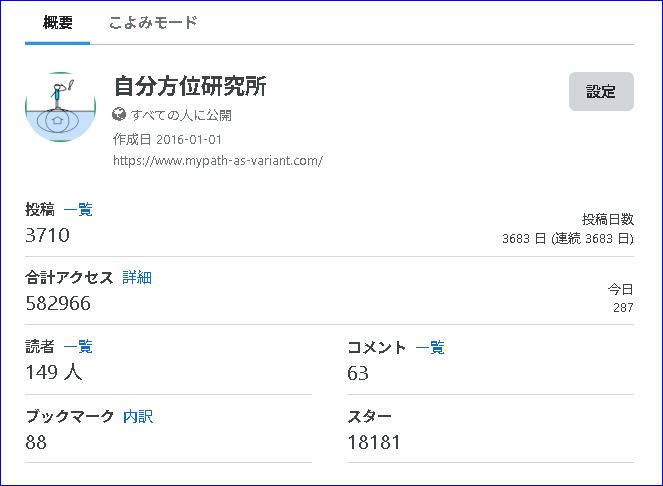Screen dimensions: 663x486
Task: Click the post count 3710
Action: [47, 235]
